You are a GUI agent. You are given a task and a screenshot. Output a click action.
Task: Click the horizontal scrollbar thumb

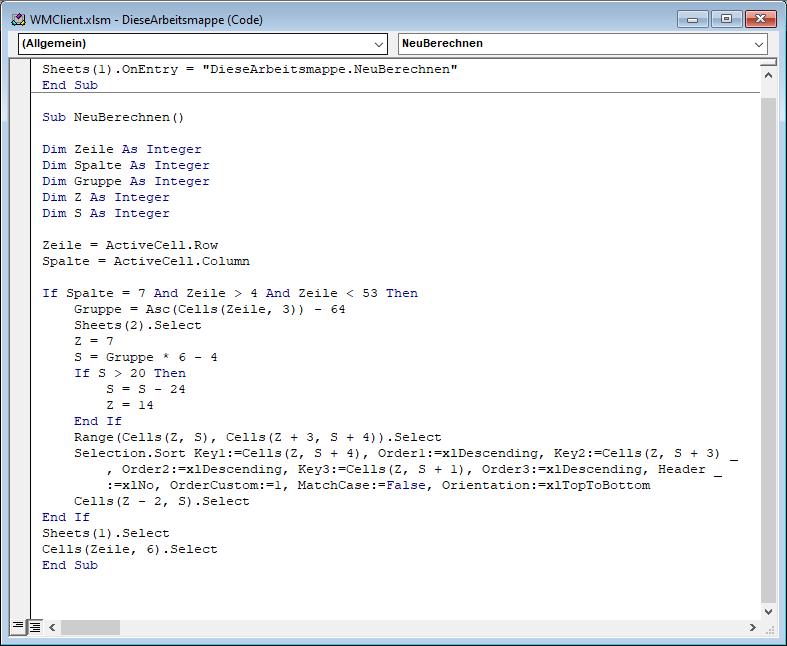(90, 627)
